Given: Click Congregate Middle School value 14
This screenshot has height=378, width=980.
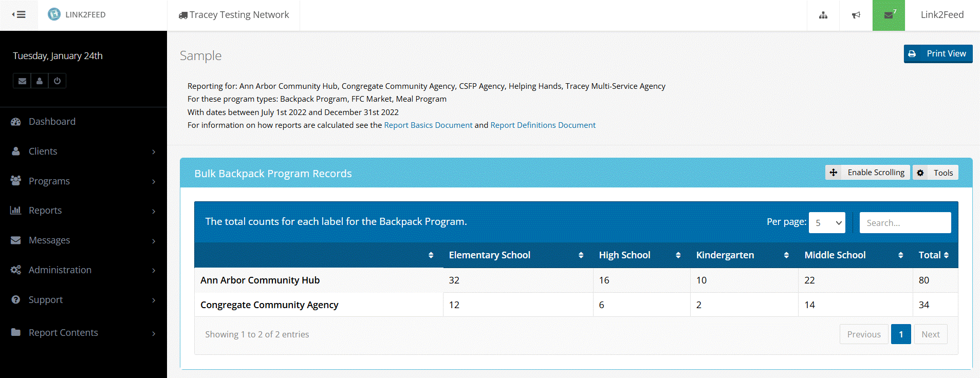Looking at the screenshot, I should [x=810, y=305].
